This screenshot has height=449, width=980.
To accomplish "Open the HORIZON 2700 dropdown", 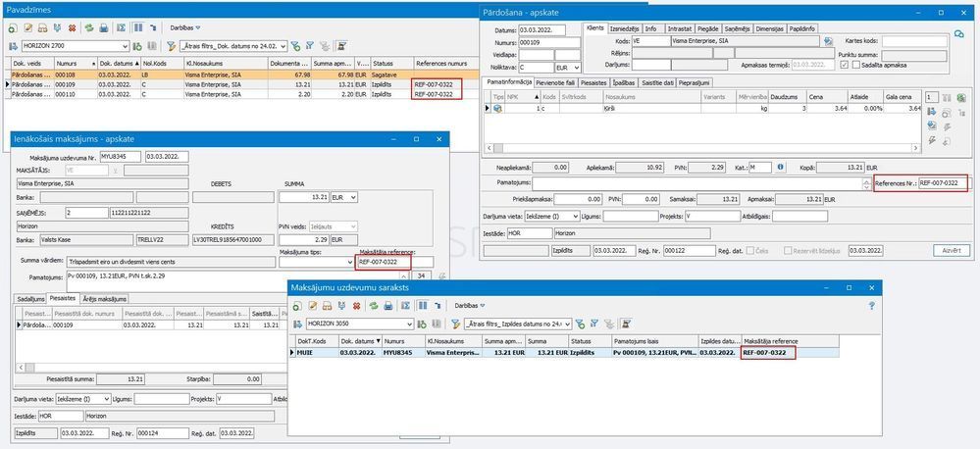I will tap(125, 46).
